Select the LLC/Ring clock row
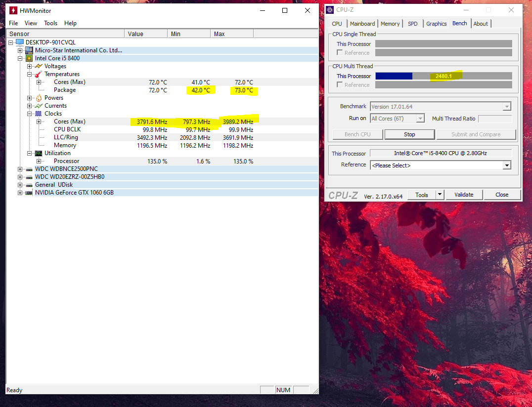Viewport: 532px width, 407px height. pos(162,138)
